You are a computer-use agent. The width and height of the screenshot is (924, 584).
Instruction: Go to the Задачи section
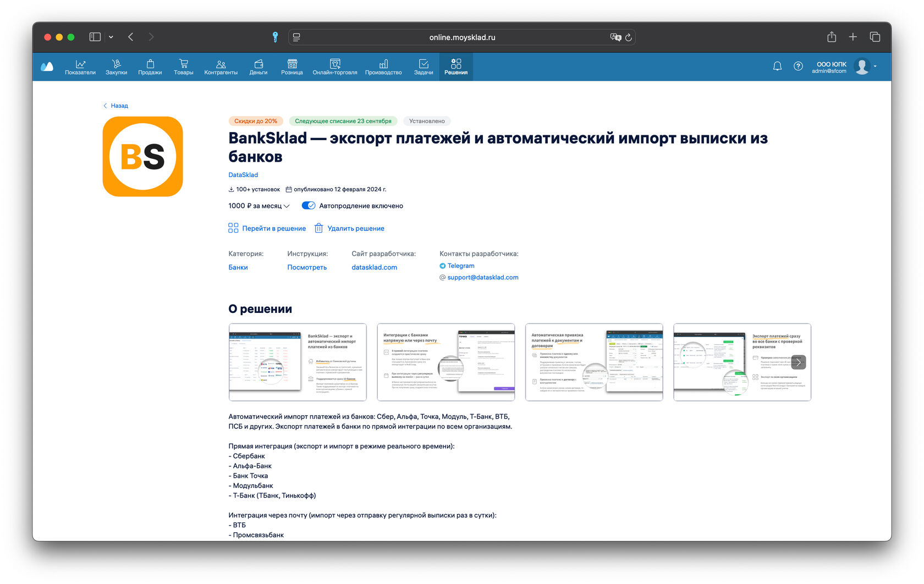[424, 67]
